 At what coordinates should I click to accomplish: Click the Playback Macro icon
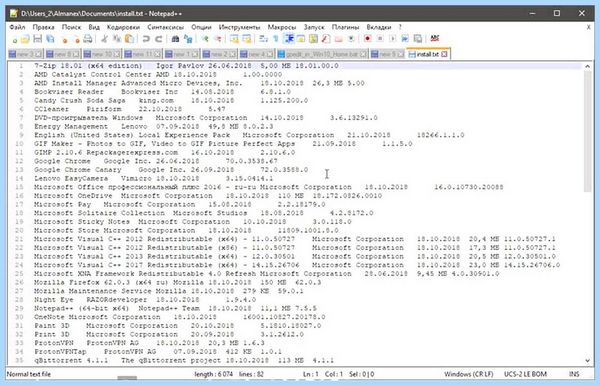tap(393, 39)
